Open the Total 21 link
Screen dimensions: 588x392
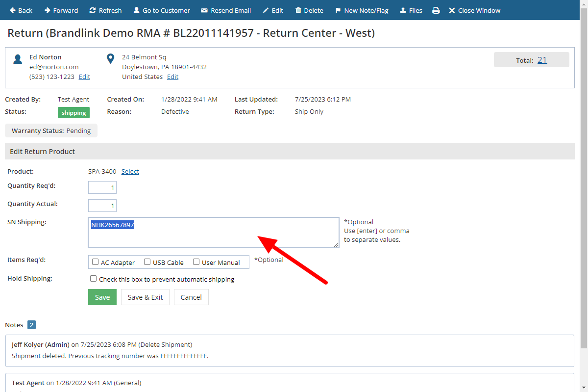click(542, 60)
